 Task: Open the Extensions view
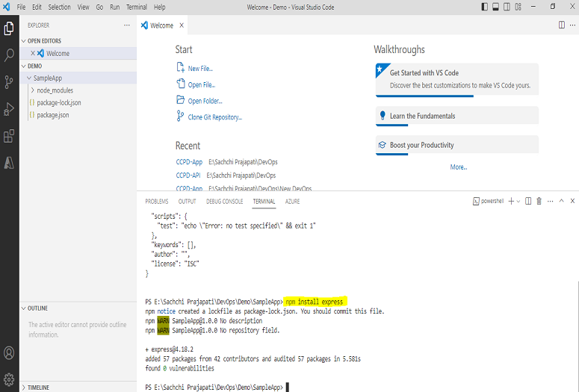pyautogui.click(x=9, y=136)
